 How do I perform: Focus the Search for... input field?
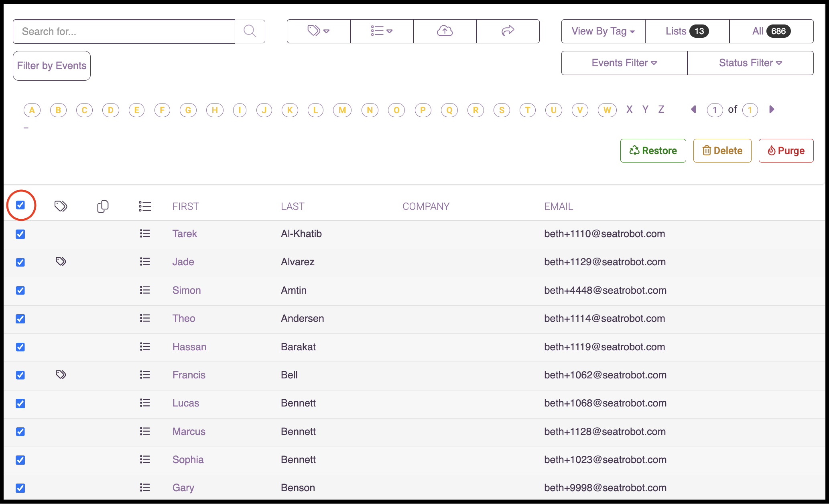[124, 32]
